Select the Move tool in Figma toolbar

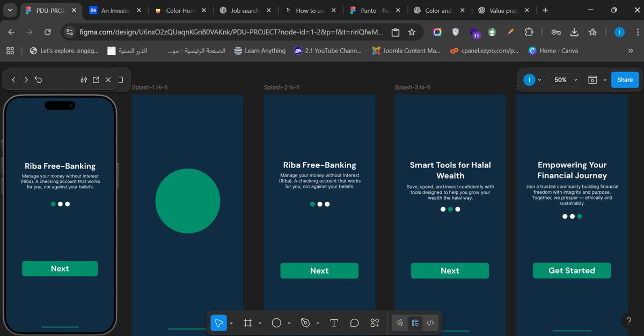point(218,323)
